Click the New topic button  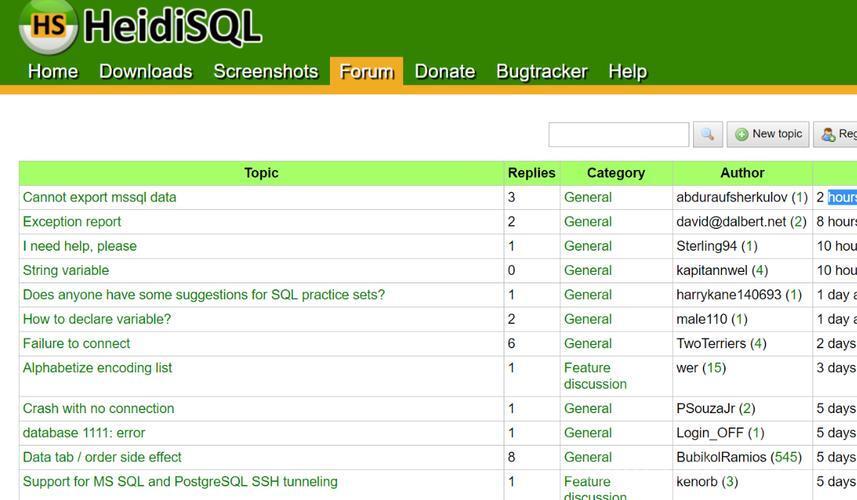click(768, 134)
